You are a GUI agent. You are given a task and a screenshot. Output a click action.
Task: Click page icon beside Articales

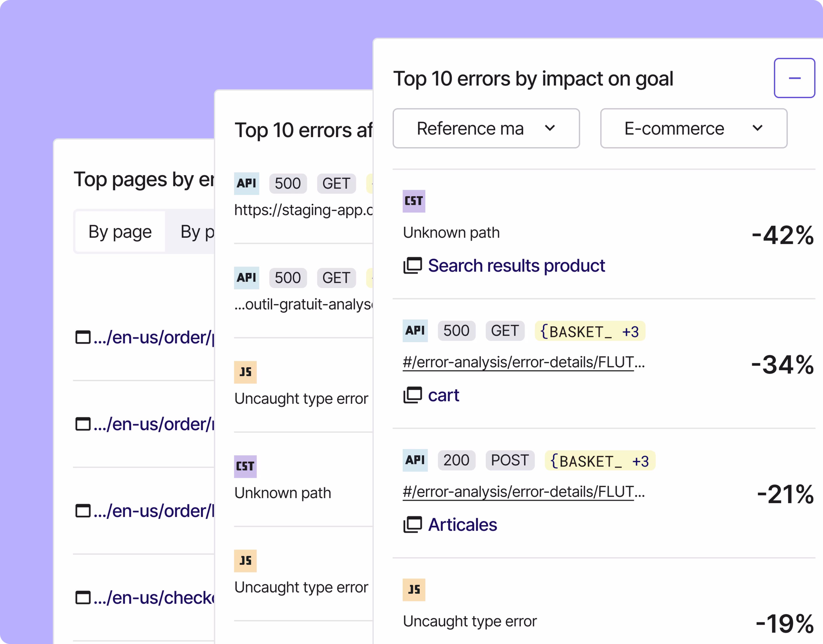point(413,524)
